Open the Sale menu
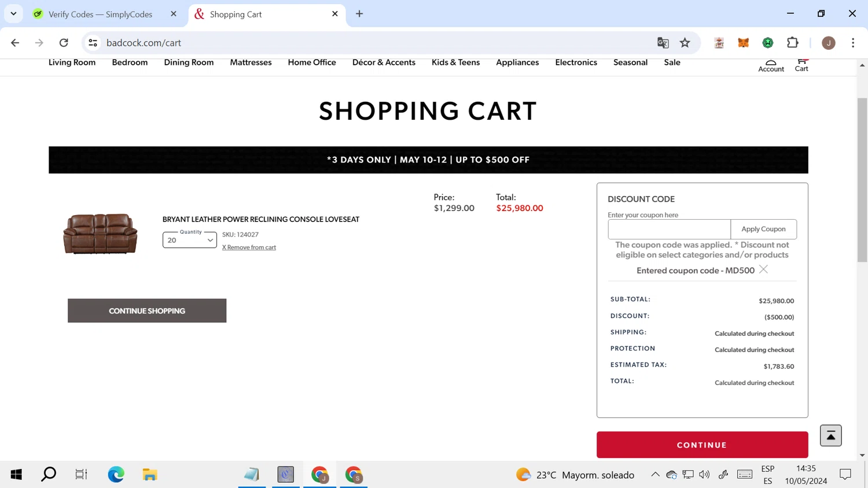868x488 pixels. (x=672, y=62)
